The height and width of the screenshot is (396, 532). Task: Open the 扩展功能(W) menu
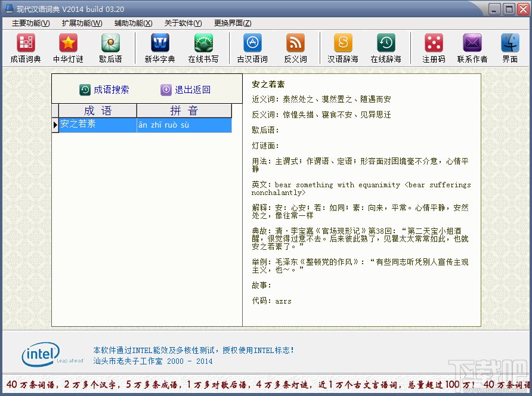point(82,23)
